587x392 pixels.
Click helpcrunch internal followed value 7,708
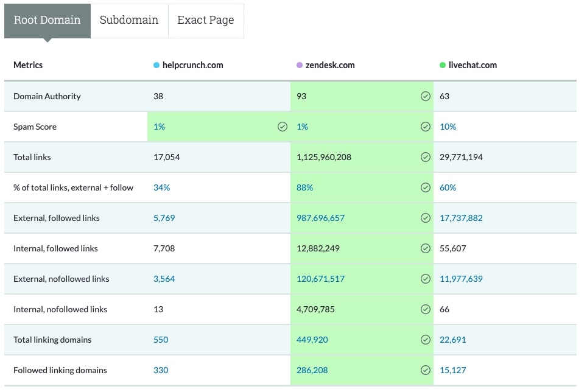click(x=164, y=248)
